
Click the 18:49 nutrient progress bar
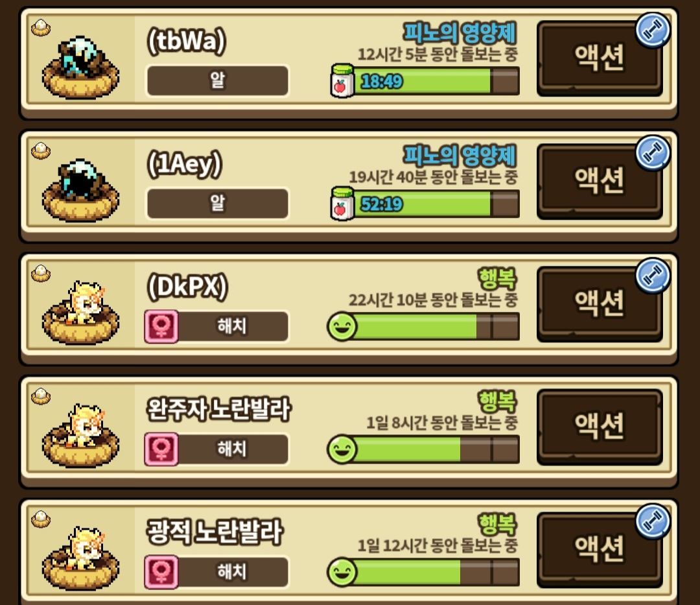[437, 81]
